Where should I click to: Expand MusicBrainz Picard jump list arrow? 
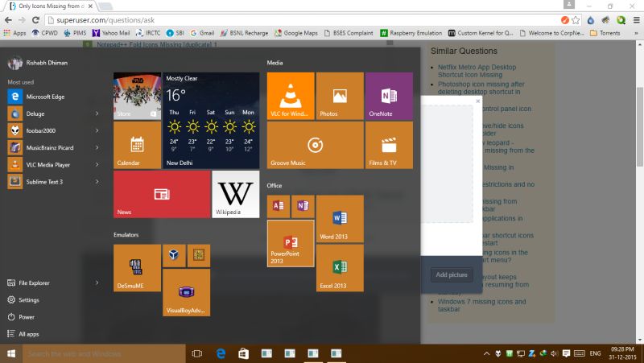97,147
